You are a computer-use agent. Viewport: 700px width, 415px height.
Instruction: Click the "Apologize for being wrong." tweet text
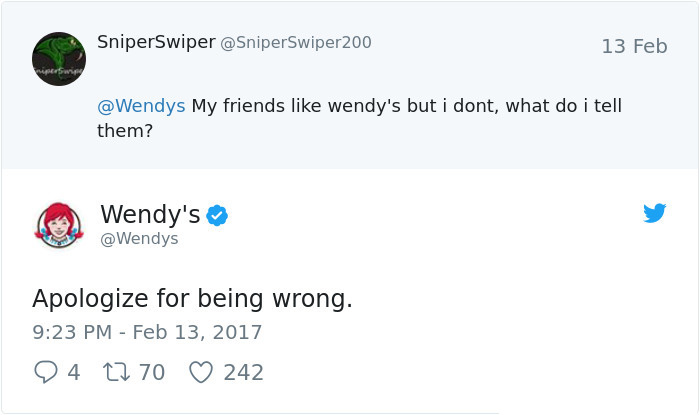click(192, 298)
